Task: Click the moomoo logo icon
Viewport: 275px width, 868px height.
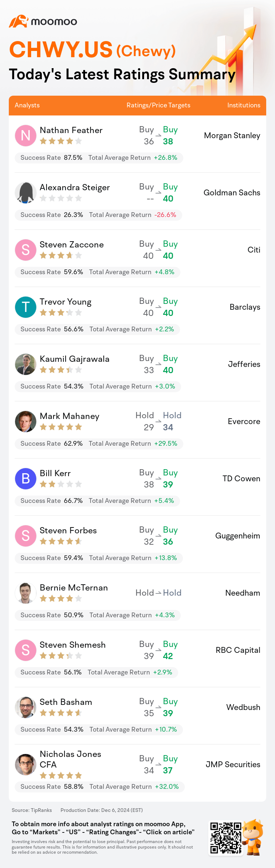Action: click(18, 21)
